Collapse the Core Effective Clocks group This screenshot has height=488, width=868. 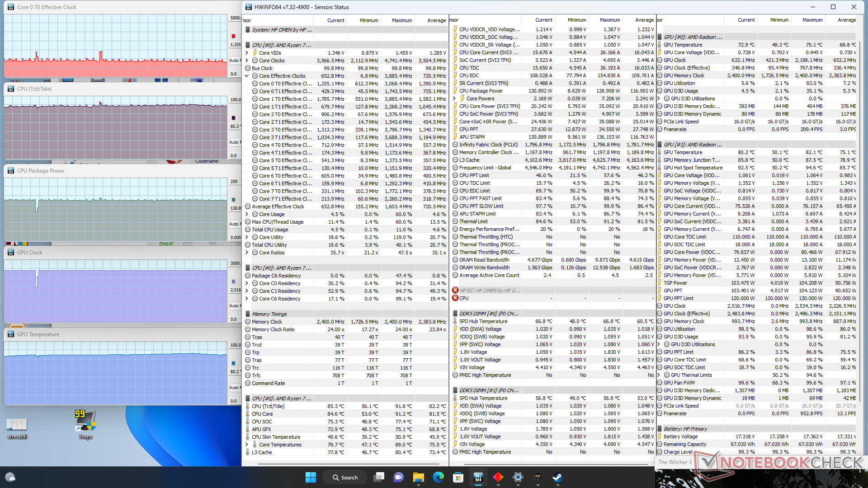[x=247, y=76]
